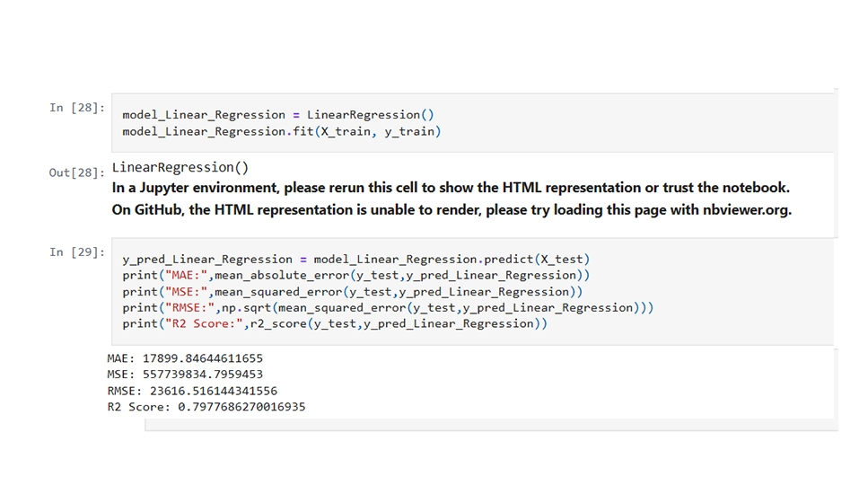Click the RMSE output value 23616.516144341556
Screen dimensions: 868x503
pyautogui.click(x=214, y=391)
